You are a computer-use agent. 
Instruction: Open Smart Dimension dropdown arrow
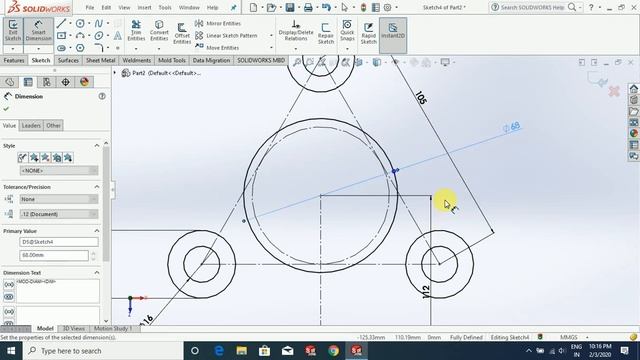(38, 49)
